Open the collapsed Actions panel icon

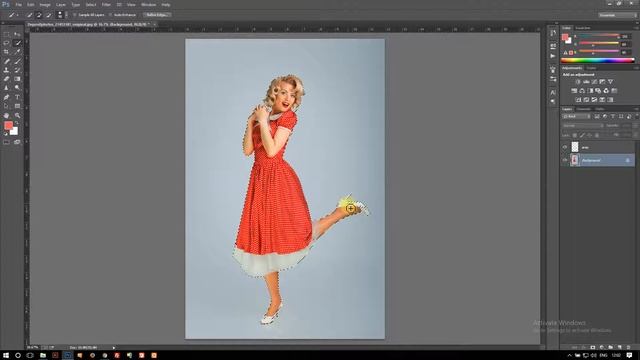coord(553,56)
